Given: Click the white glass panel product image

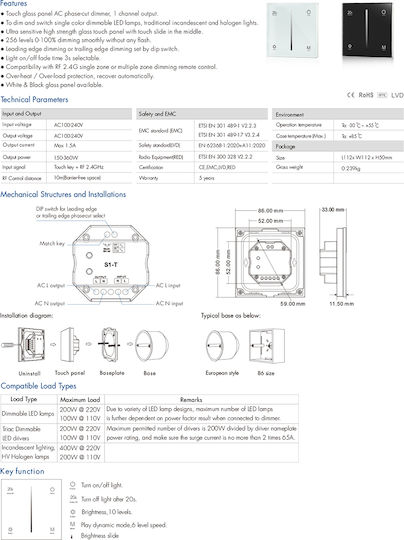Looking at the screenshot, I should [x=293, y=30].
